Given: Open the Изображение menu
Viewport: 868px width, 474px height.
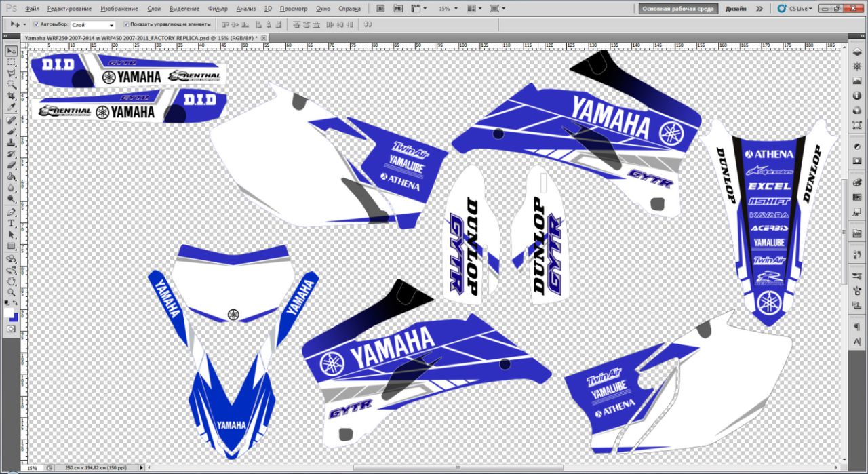Looking at the screenshot, I should (x=119, y=9).
